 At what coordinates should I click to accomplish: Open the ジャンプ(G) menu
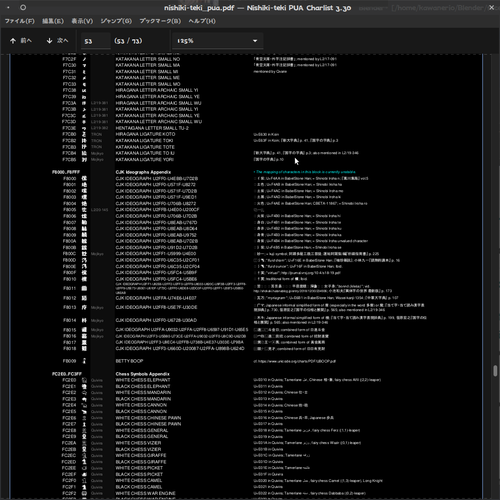pos(116,21)
